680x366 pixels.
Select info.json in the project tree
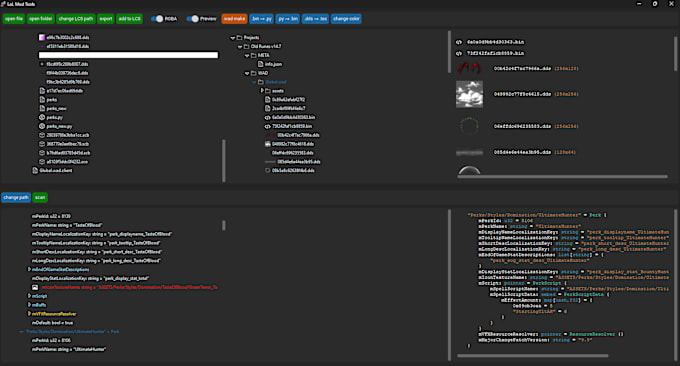point(273,64)
